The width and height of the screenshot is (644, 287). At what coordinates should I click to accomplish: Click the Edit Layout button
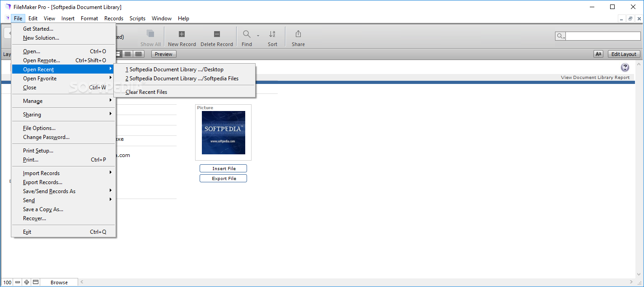click(624, 54)
